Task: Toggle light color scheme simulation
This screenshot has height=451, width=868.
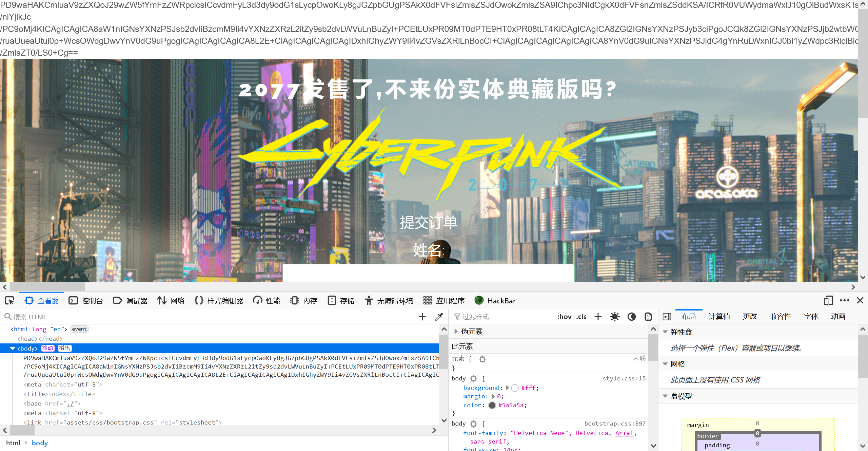Action: [615, 317]
